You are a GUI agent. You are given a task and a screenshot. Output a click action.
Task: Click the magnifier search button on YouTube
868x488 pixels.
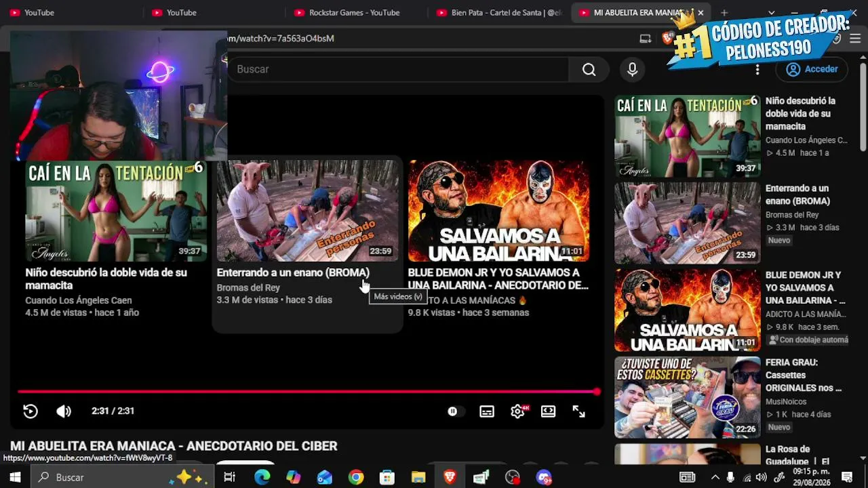tap(589, 69)
